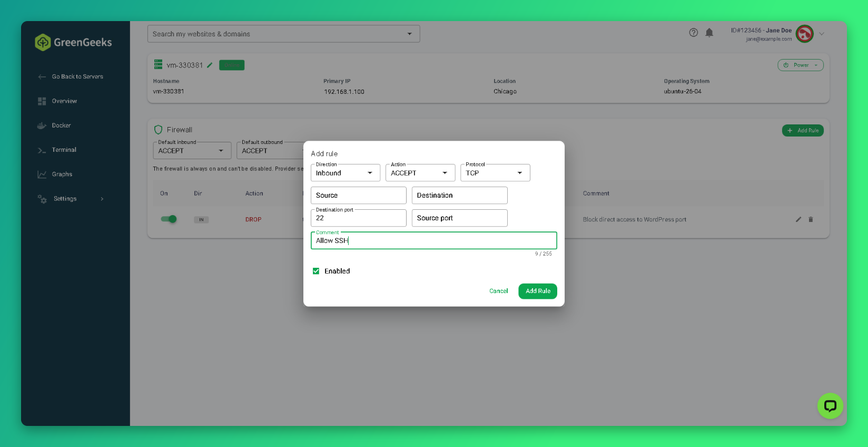The image size is (868, 447).
Task: Click the Settings gears icon in sidebar
Action: 42,199
